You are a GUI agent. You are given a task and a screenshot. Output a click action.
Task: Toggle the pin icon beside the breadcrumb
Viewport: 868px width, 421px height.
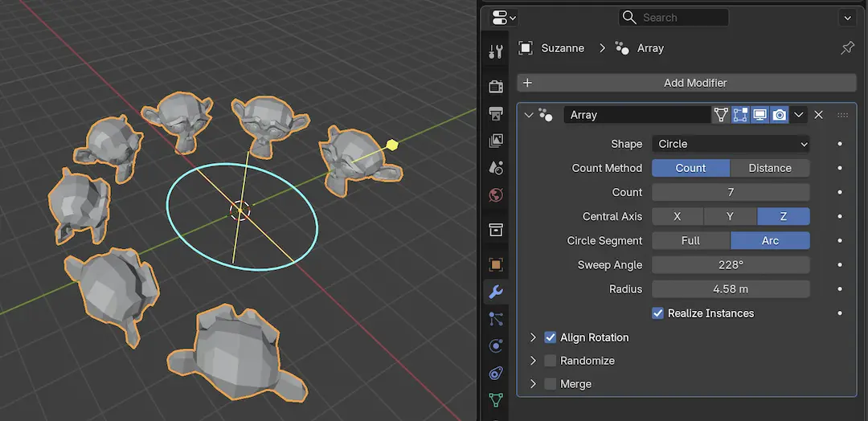click(847, 48)
